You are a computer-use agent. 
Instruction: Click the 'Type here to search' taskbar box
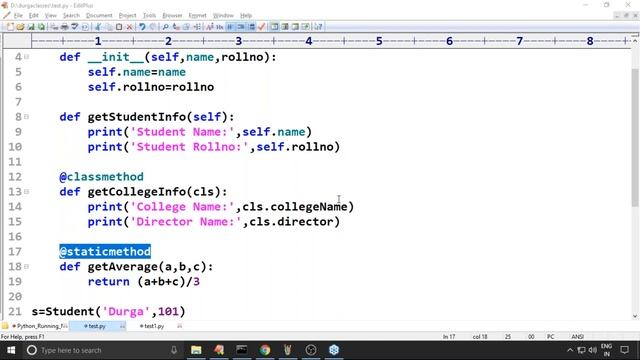pos(102,350)
